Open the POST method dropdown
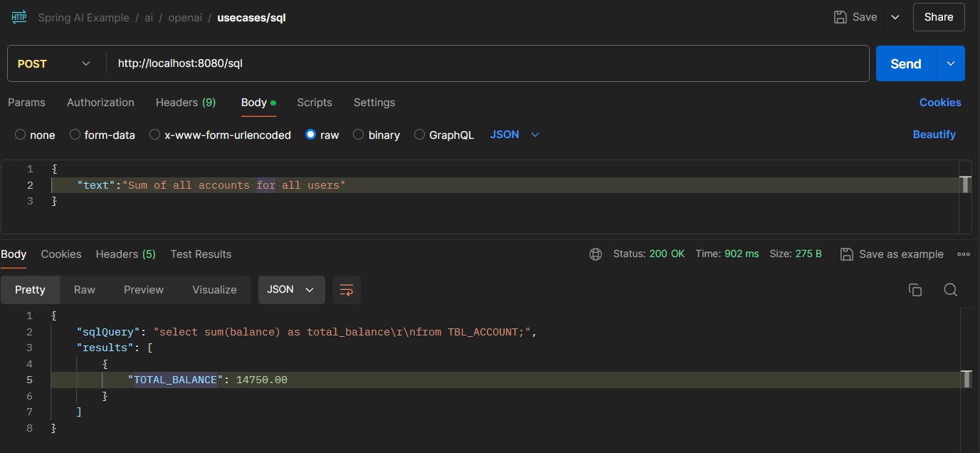980x453 pixels. 56,63
